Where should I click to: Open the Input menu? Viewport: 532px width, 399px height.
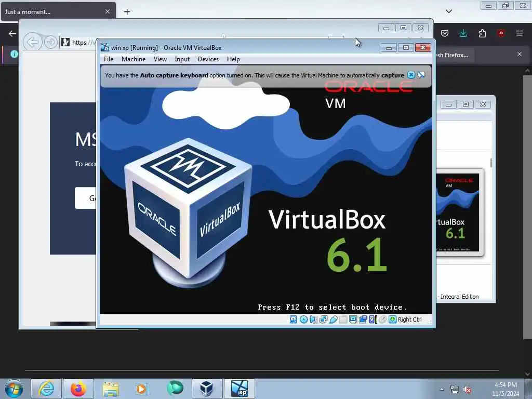[x=182, y=59]
